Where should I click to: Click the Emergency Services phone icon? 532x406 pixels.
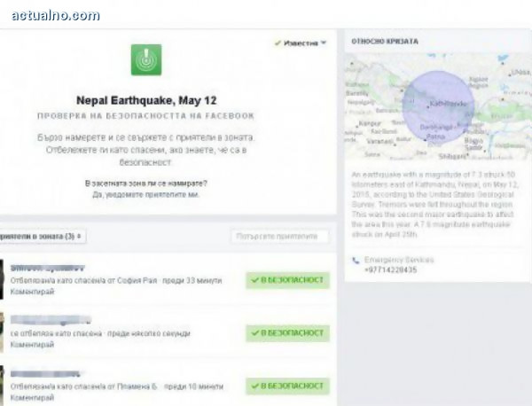click(356, 261)
